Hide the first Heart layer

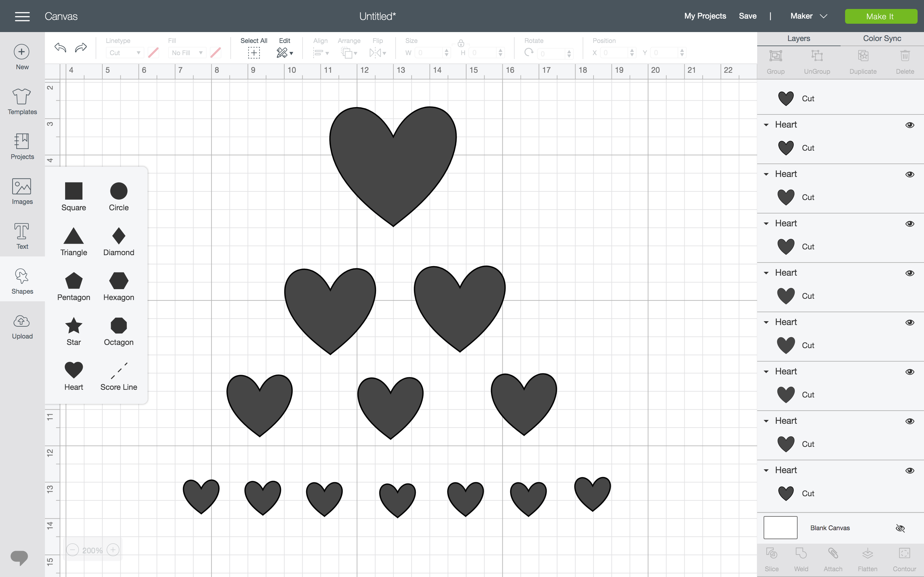(x=910, y=125)
